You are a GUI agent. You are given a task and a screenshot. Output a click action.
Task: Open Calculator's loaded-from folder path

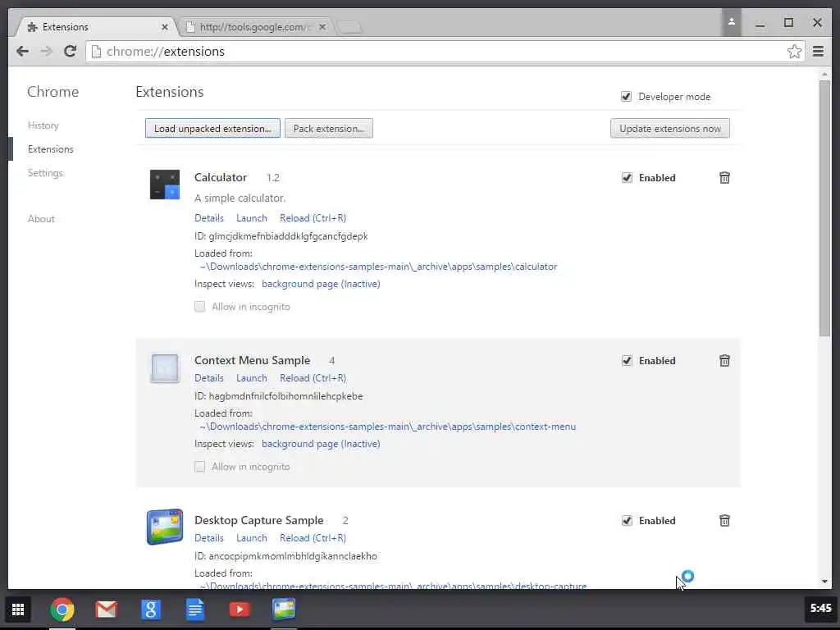click(378, 267)
